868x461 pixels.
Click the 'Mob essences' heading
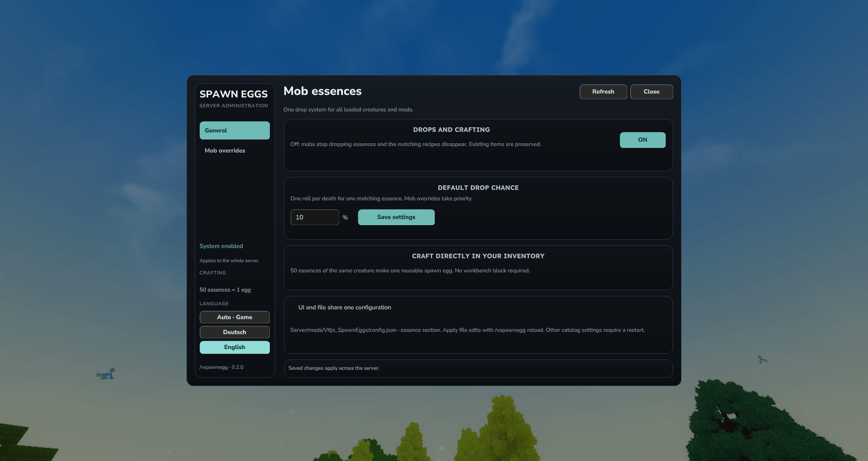tap(323, 91)
